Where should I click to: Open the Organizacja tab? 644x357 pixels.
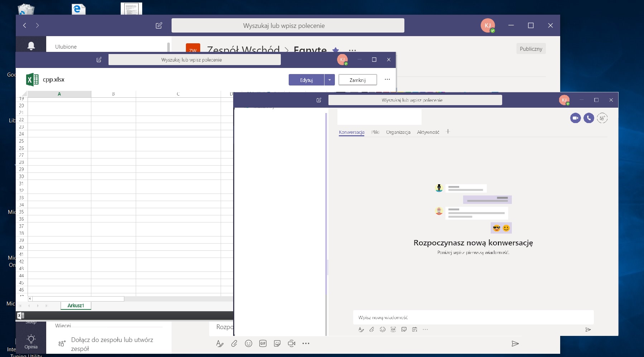(x=398, y=132)
